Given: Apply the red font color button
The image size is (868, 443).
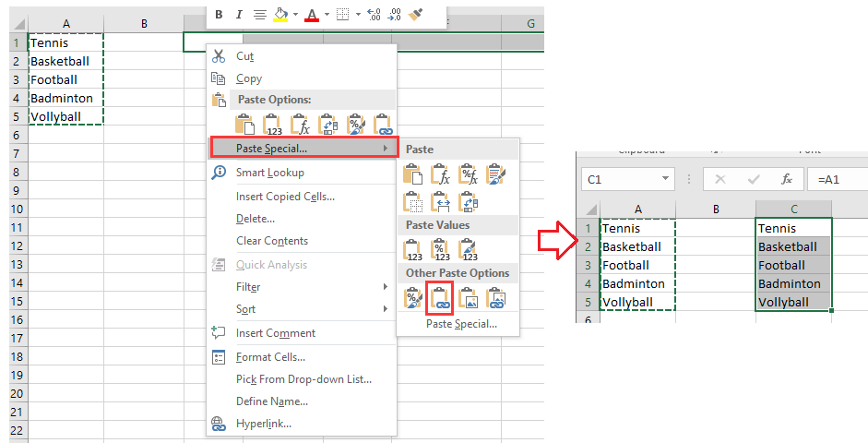Looking at the screenshot, I should click(x=312, y=14).
